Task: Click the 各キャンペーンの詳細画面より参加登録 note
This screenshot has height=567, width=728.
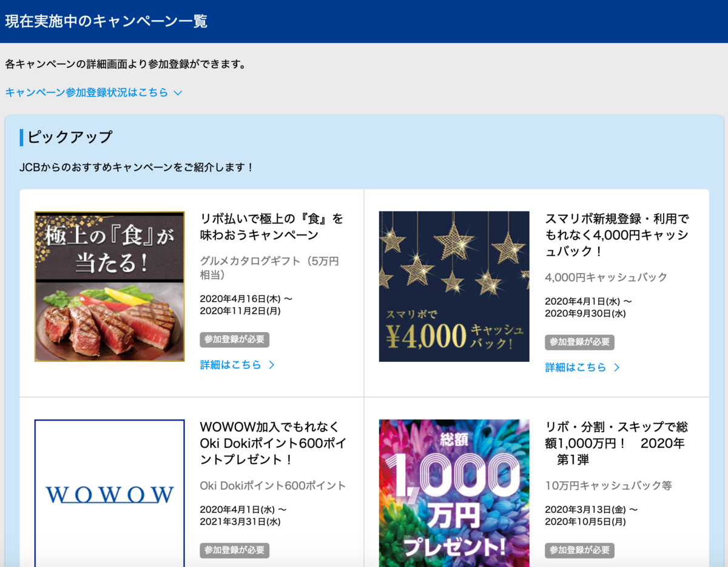Action: click(126, 64)
